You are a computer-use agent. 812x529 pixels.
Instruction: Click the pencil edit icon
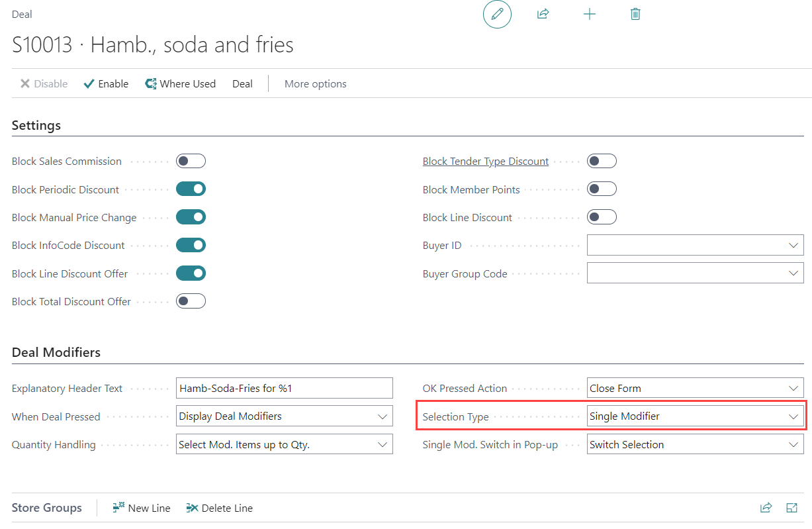(497, 14)
